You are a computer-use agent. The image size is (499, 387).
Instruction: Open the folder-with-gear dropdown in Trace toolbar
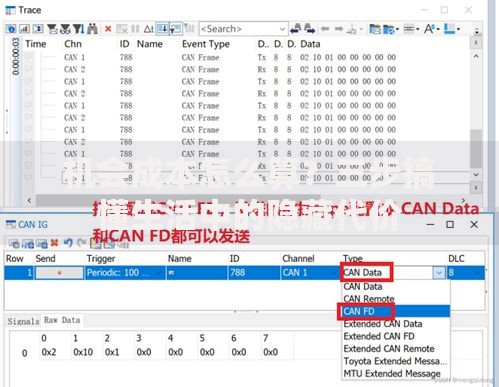pyautogui.click(x=390, y=29)
